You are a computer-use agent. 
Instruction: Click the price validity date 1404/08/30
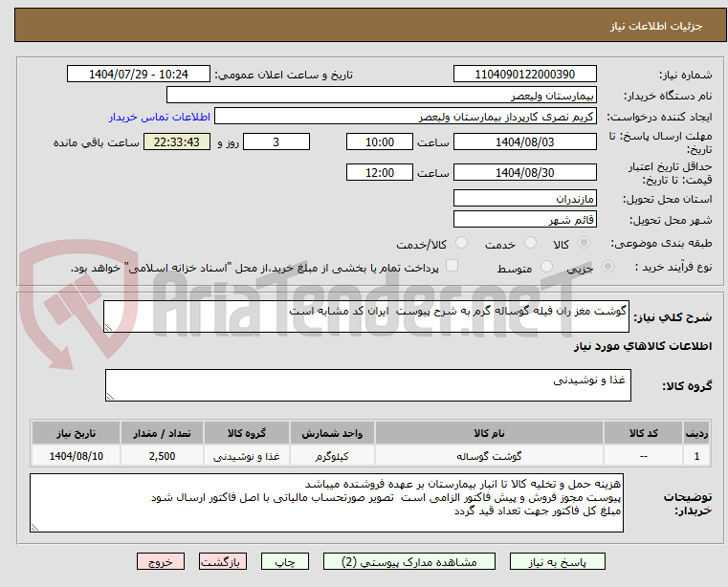coord(524,173)
